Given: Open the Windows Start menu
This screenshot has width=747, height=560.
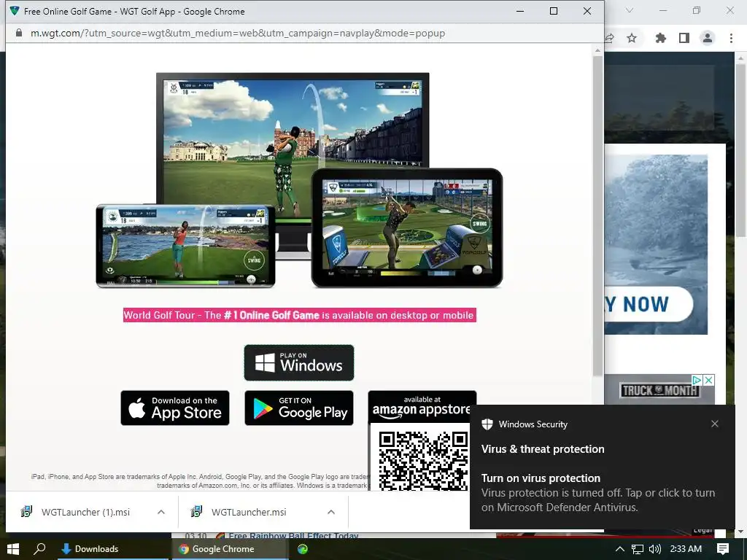Looking at the screenshot, I should pos(13,549).
